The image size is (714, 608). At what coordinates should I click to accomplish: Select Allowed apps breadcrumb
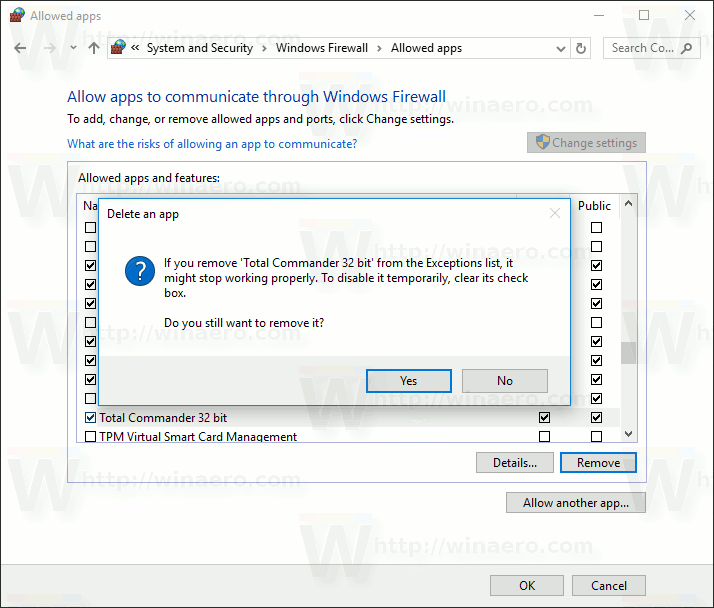426,48
